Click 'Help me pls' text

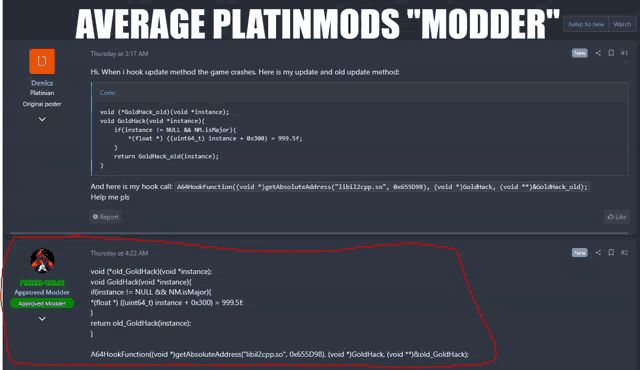coord(110,197)
